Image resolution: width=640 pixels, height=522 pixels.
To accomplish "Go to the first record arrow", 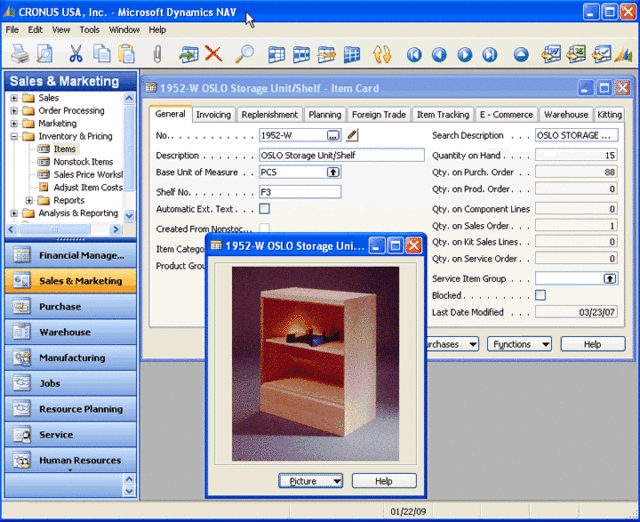I will 414,54.
